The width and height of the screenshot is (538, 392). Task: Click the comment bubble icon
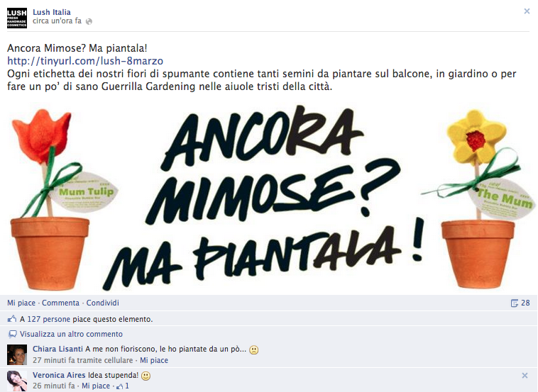point(12,334)
